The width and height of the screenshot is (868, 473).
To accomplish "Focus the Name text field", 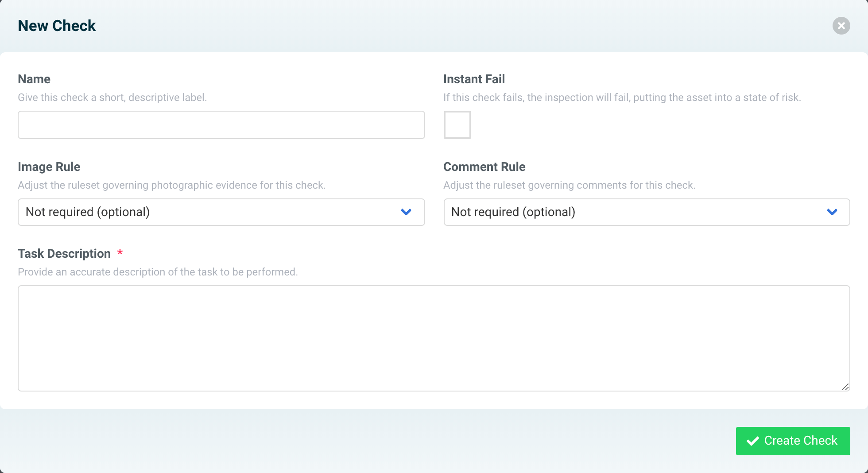I will [x=221, y=125].
